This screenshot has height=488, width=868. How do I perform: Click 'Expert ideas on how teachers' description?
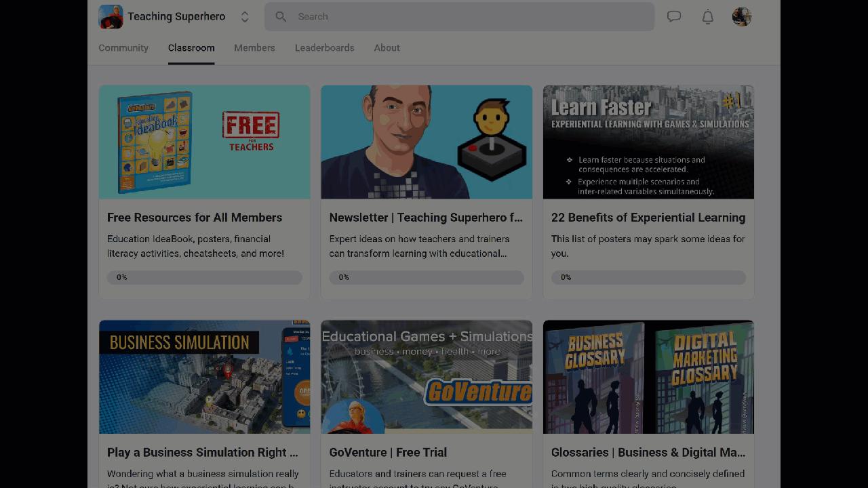(419, 246)
